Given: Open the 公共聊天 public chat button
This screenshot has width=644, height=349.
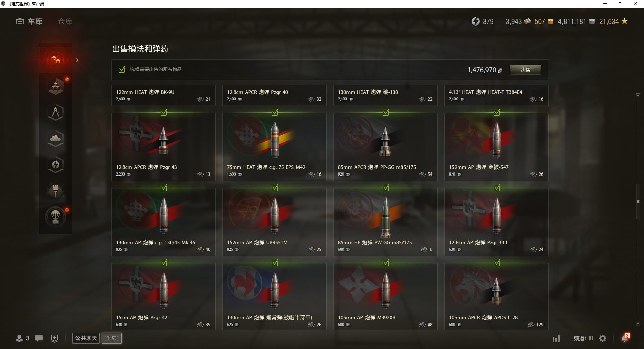Looking at the screenshot, I should pos(86,338).
